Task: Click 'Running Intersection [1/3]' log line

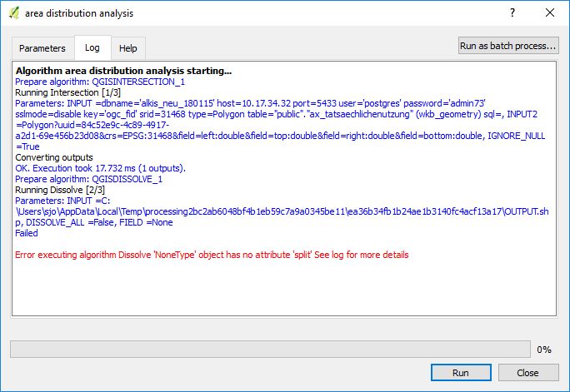Action: click(68, 92)
